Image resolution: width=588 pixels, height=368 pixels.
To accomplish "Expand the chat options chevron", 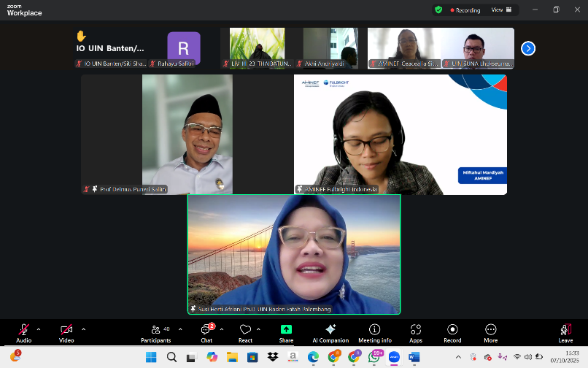I will 222,329.
